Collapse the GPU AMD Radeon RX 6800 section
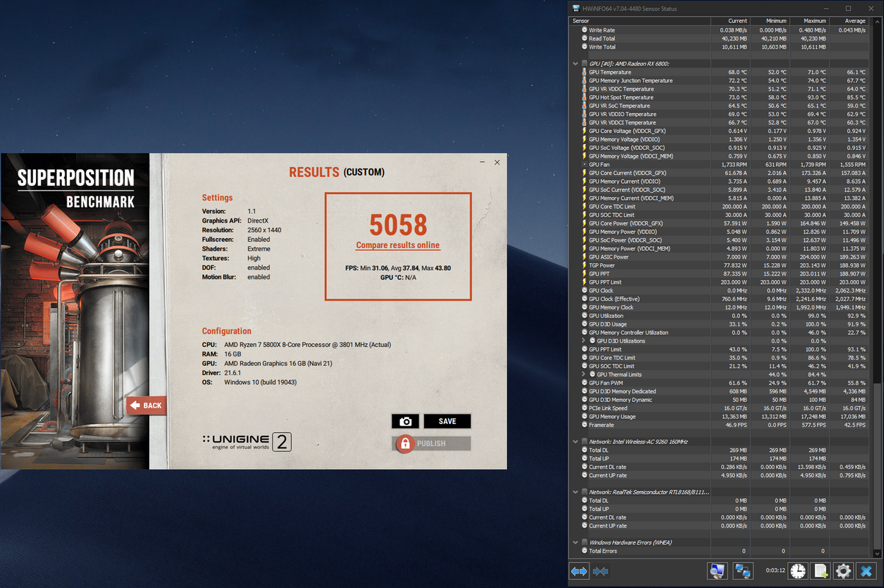This screenshot has width=884, height=588. coord(575,64)
